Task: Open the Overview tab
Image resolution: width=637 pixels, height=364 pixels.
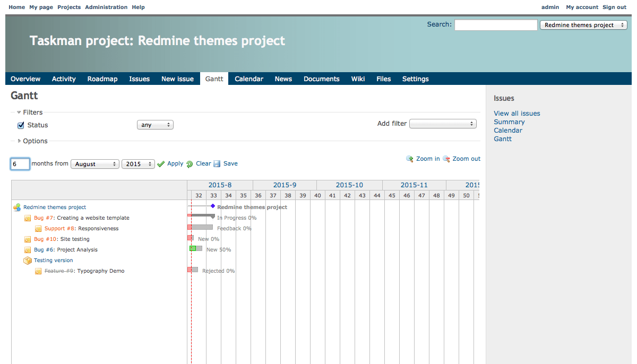Action: coord(25,79)
